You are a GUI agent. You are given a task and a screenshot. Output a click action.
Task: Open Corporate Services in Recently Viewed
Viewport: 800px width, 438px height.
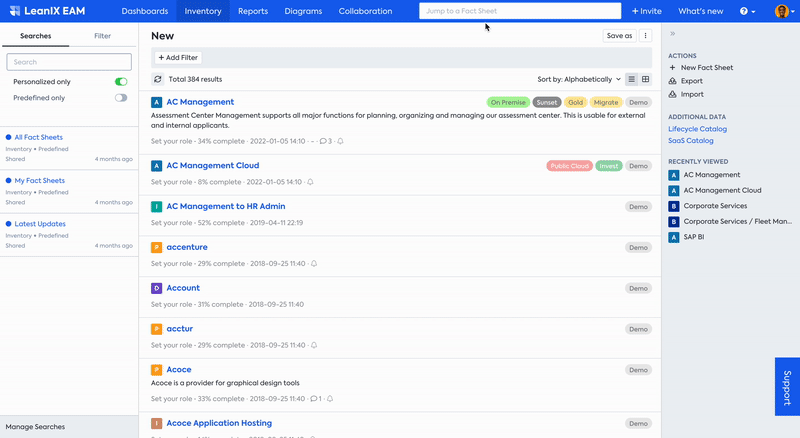pyautogui.click(x=715, y=206)
